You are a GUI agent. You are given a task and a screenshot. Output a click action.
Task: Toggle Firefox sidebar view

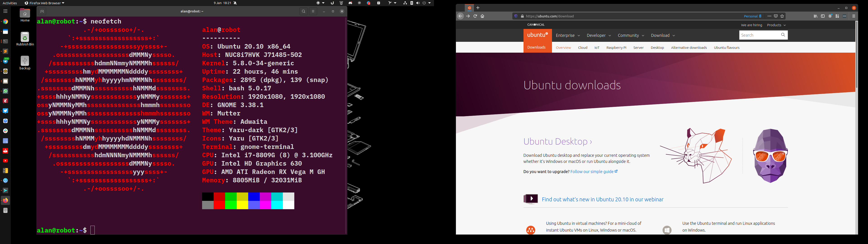(x=823, y=16)
